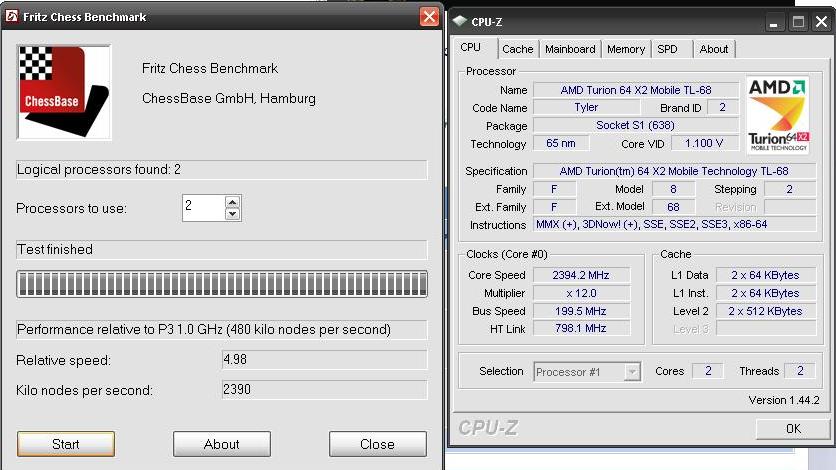This screenshot has height=470, width=836.
Task: Click the Level 2 value 2 x 512 KBytes
Action: pyautogui.click(x=766, y=311)
